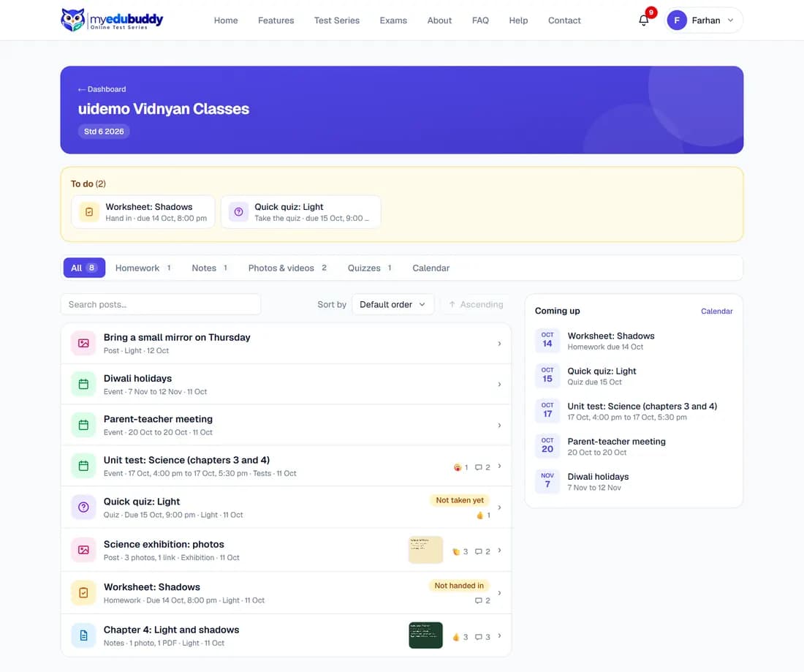The image size is (804, 672).
Task: Switch to the Homework tab
Action: point(143,268)
